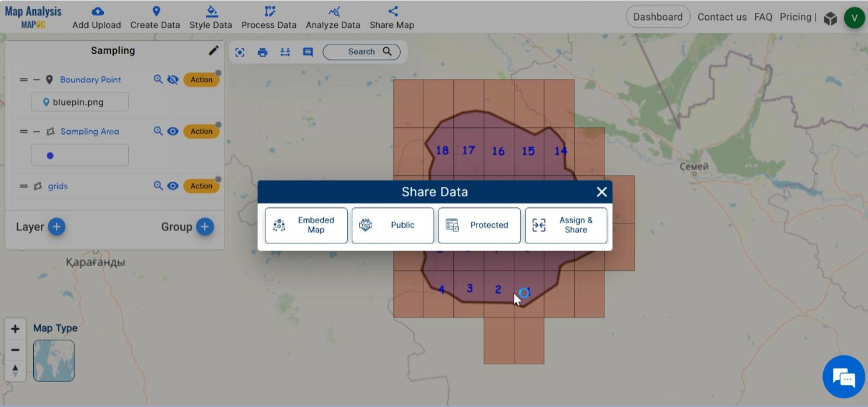Grab Sampling Area reorder handle
The width and height of the screenshot is (868, 407).
(23, 131)
